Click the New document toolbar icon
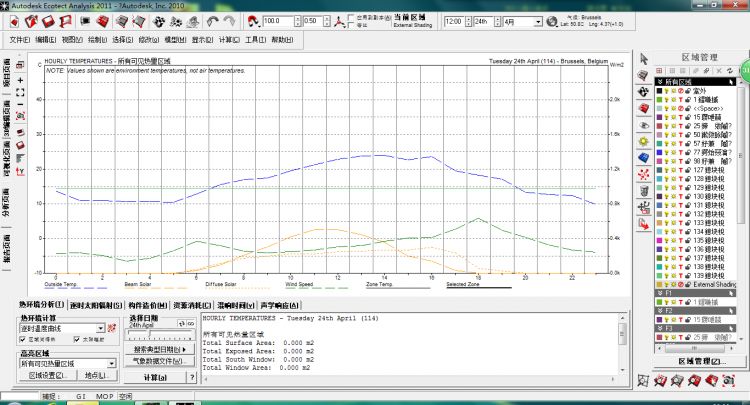 pyautogui.click(x=15, y=22)
